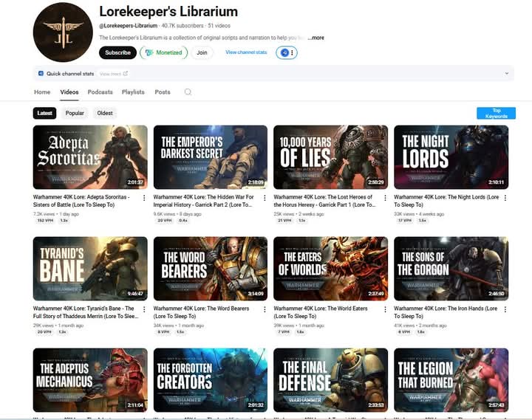The width and height of the screenshot is (532, 420).
Task: Open options menu for Adepta Sororitas video
Action: point(144,198)
